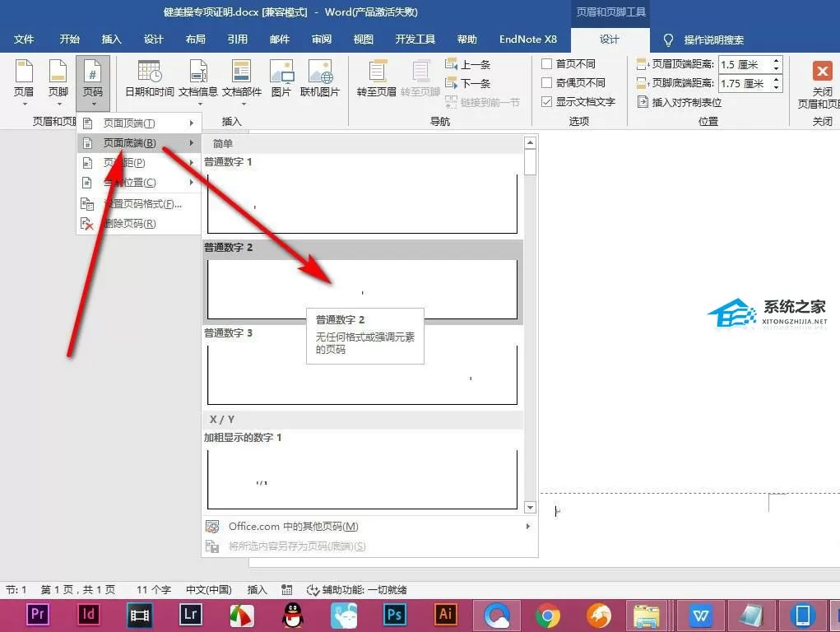840x632 pixels.
Task: Uncheck 显示文档文字 option
Action: click(x=546, y=101)
